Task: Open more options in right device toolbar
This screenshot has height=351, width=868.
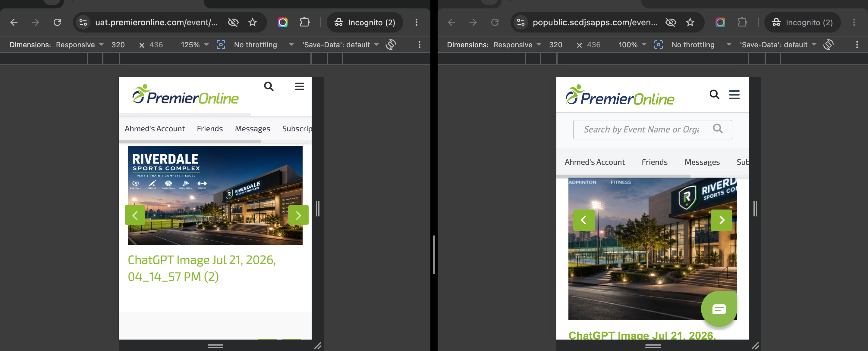Action: 857,45
